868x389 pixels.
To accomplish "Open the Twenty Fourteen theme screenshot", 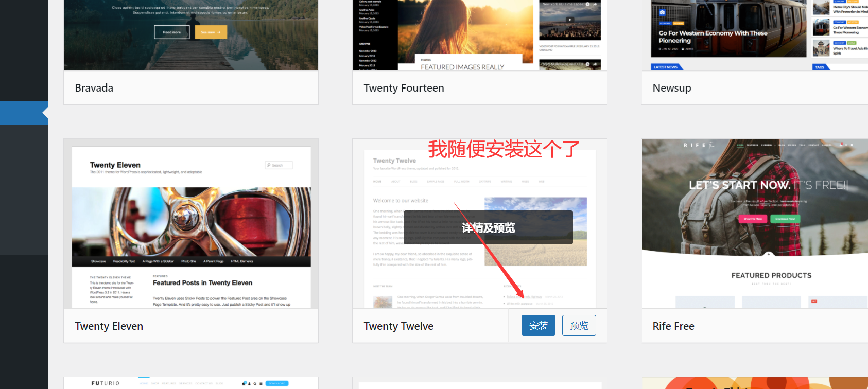I will pyautogui.click(x=480, y=35).
